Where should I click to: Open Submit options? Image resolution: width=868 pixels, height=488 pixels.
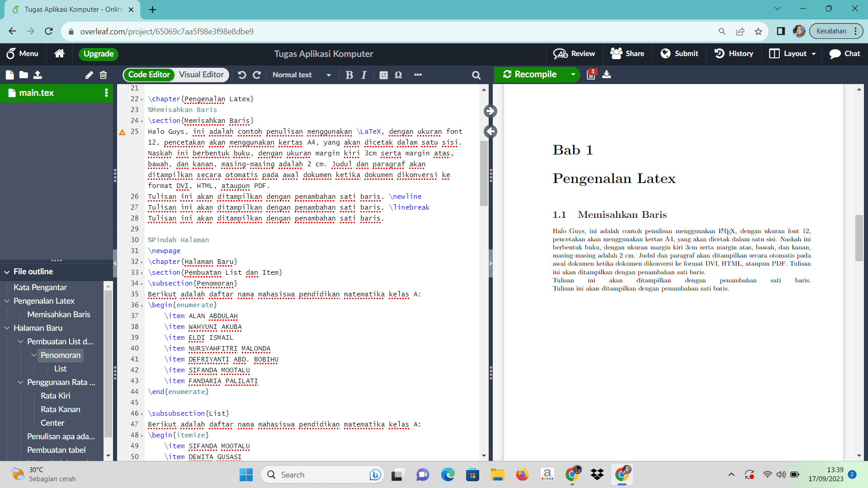click(679, 53)
